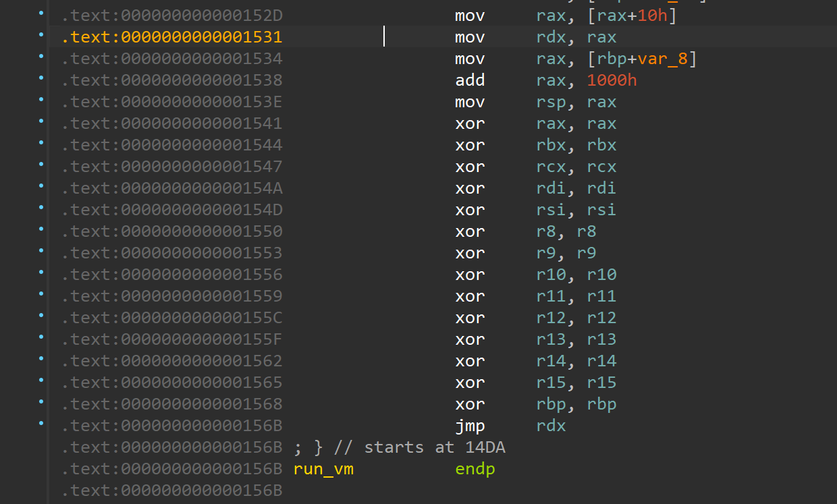Click the run_vm function name label
837x504 pixels.
point(323,469)
